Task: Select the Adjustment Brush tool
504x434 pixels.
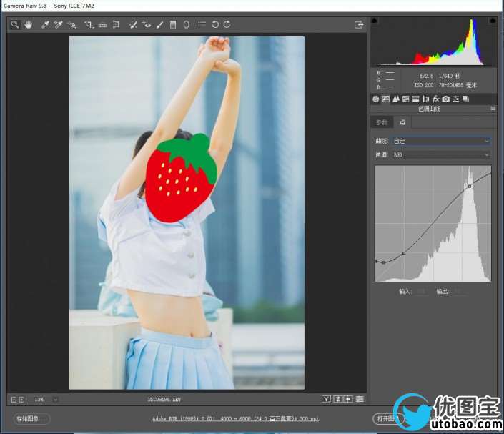Action: [x=160, y=24]
